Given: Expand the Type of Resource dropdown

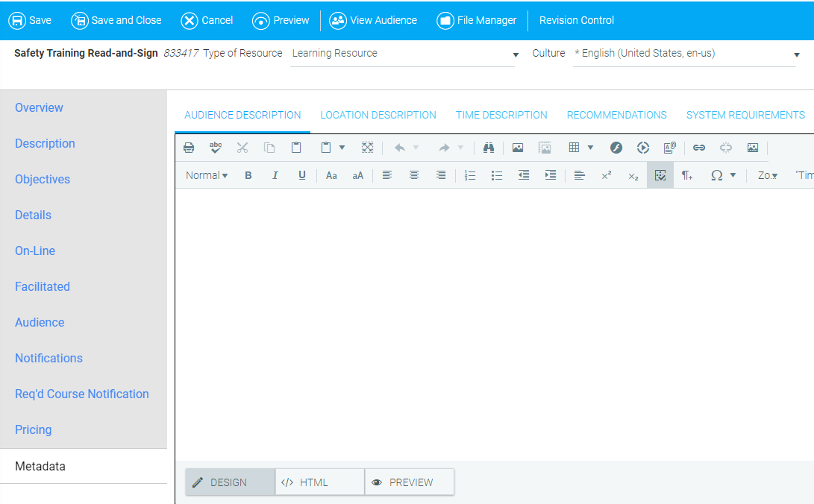Looking at the screenshot, I should click(x=515, y=54).
